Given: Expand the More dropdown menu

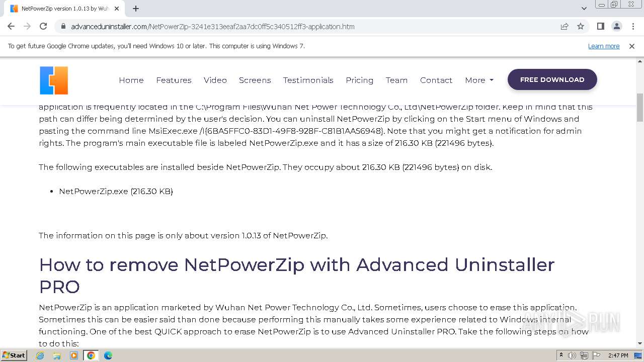Looking at the screenshot, I should tap(479, 80).
